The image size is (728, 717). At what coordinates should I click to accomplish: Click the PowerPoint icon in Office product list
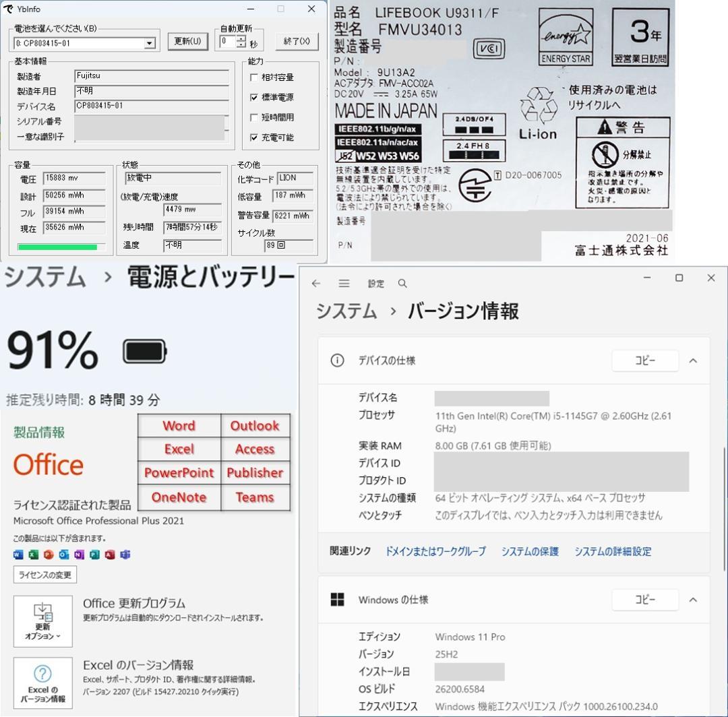click(49, 555)
